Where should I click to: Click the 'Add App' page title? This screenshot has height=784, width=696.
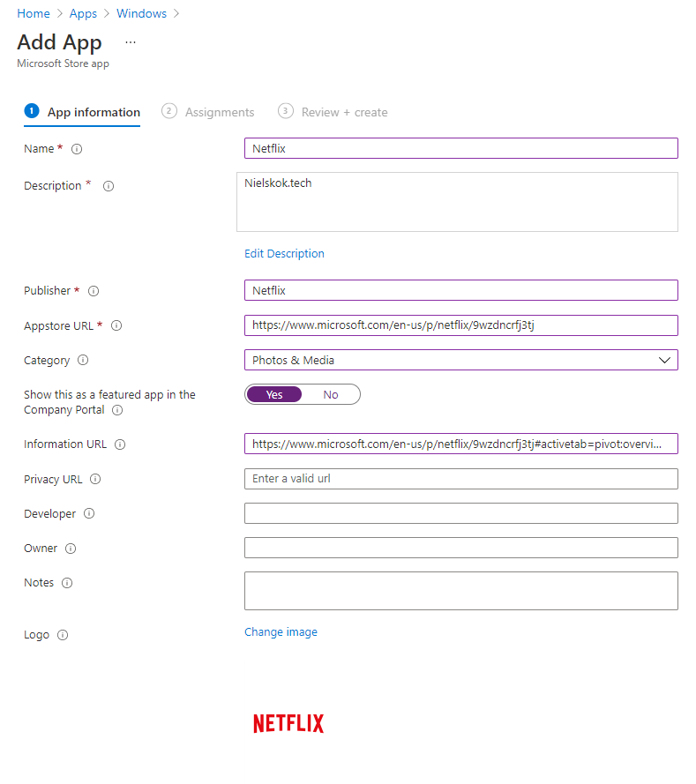pyautogui.click(x=59, y=42)
